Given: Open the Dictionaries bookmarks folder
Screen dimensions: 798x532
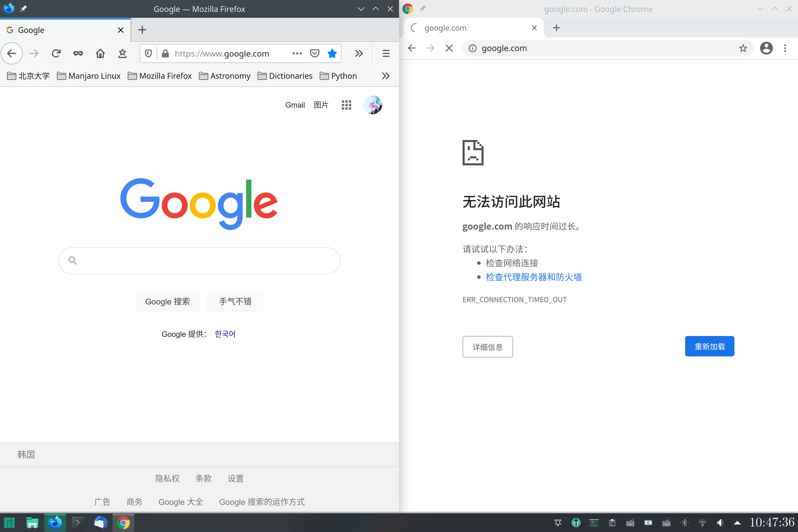Looking at the screenshot, I should [285, 76].
